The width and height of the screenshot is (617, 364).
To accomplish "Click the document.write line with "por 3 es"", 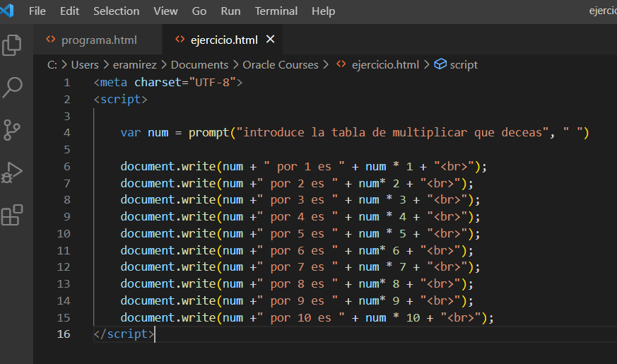I will [300, 200].
